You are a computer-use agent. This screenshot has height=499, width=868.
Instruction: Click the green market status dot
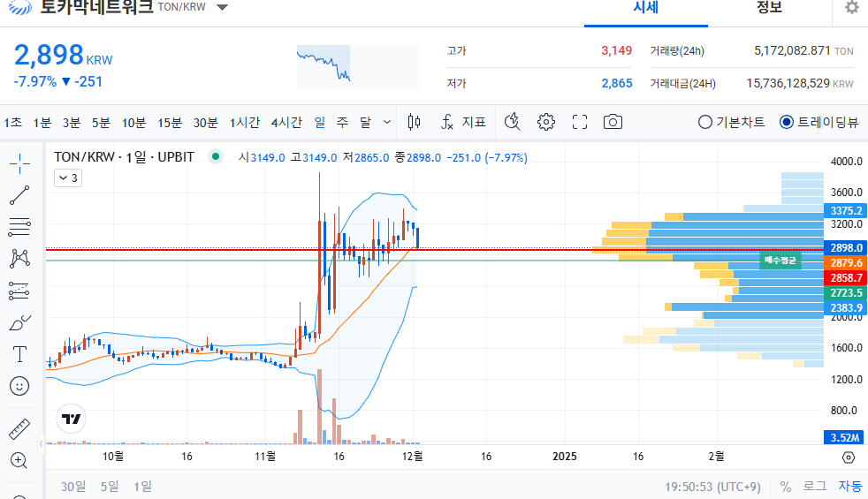pyautogui.click(x=216, y=156)
